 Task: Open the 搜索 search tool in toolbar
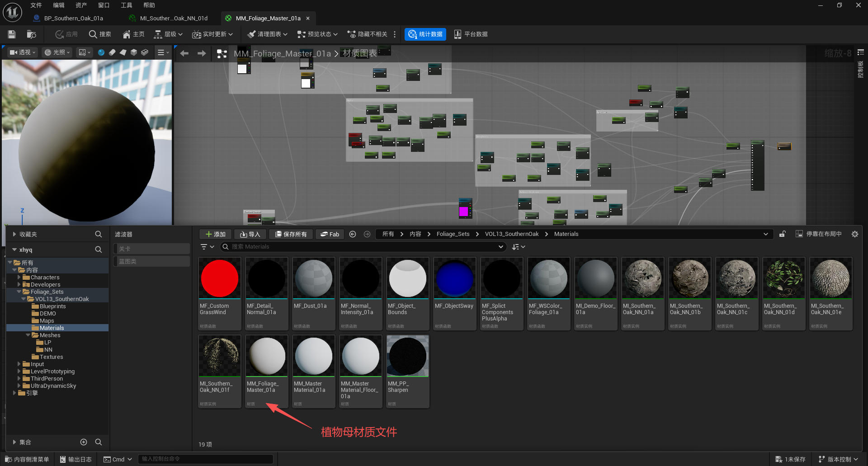click(100, 34)
